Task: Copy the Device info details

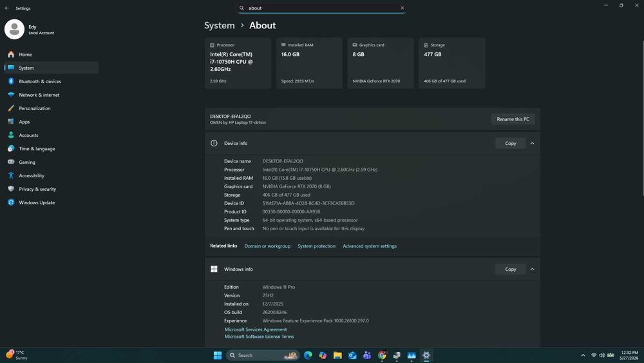Action: pyautogui.click(x=510, y=144)
